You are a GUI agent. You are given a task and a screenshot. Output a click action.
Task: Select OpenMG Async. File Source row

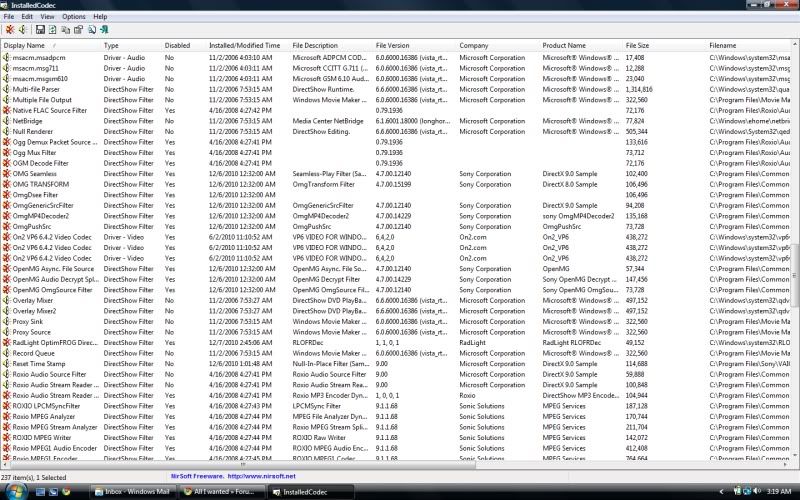pos(396,269)
